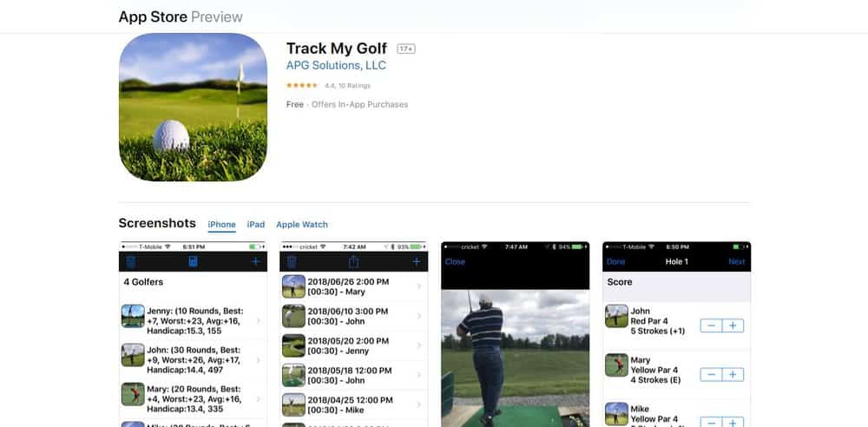Click the '4 Golfers' heading text
868x427 pixels.
(143, 282)
